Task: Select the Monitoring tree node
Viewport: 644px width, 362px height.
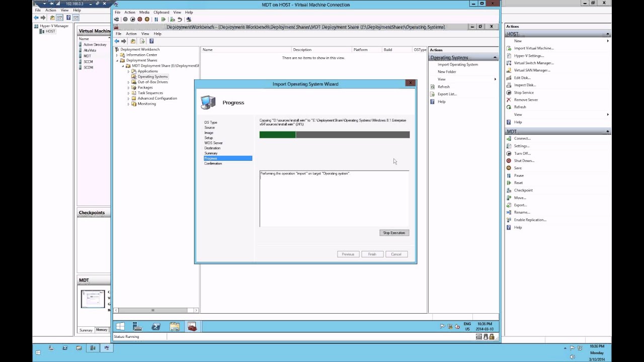Action: point(146,104)
